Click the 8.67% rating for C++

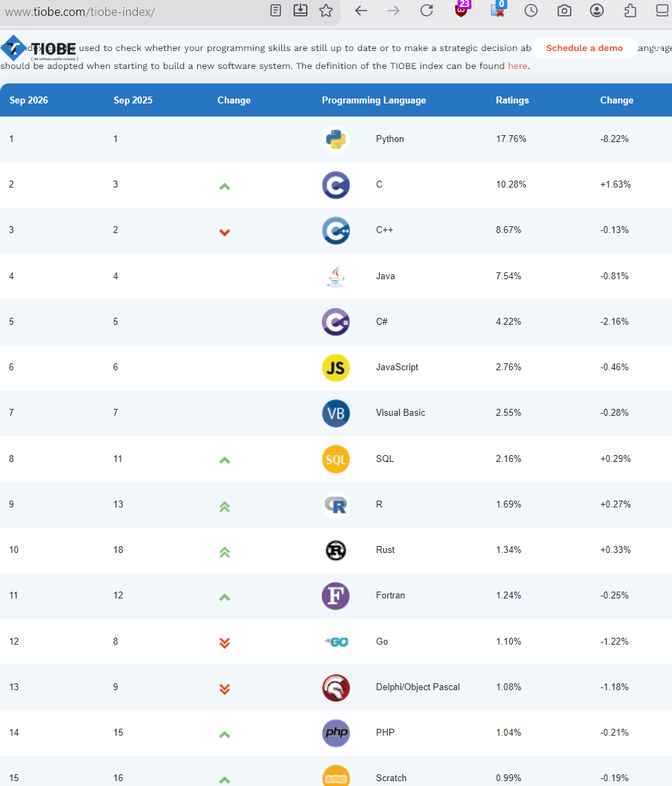click(x=509, y=230)
